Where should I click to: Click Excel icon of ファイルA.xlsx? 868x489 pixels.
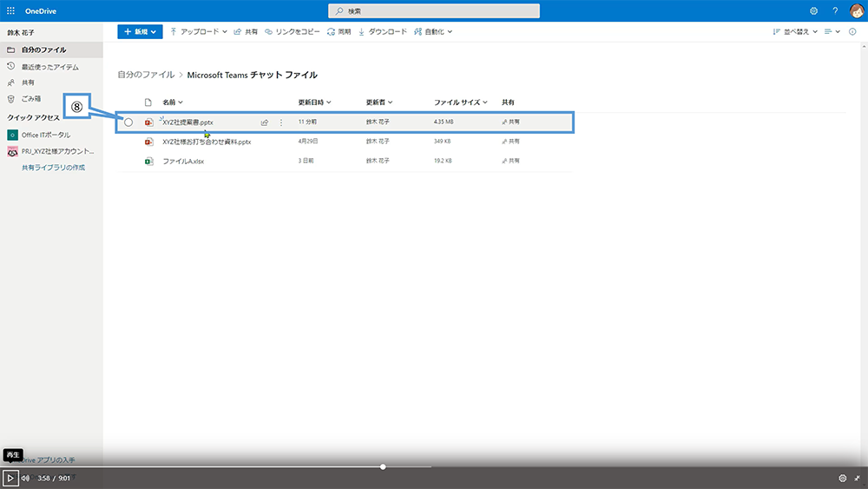pyautogui.click(x=149, y=162)
